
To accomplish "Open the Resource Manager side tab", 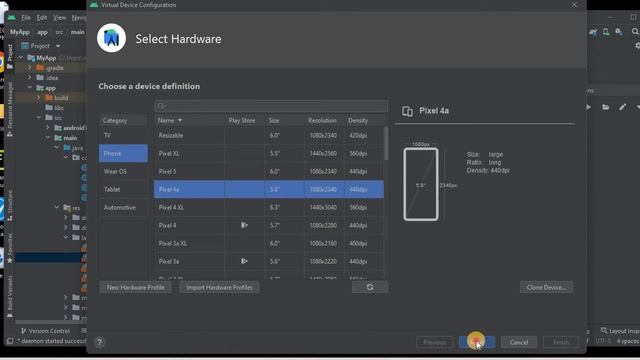I will (x=10, y=109).
